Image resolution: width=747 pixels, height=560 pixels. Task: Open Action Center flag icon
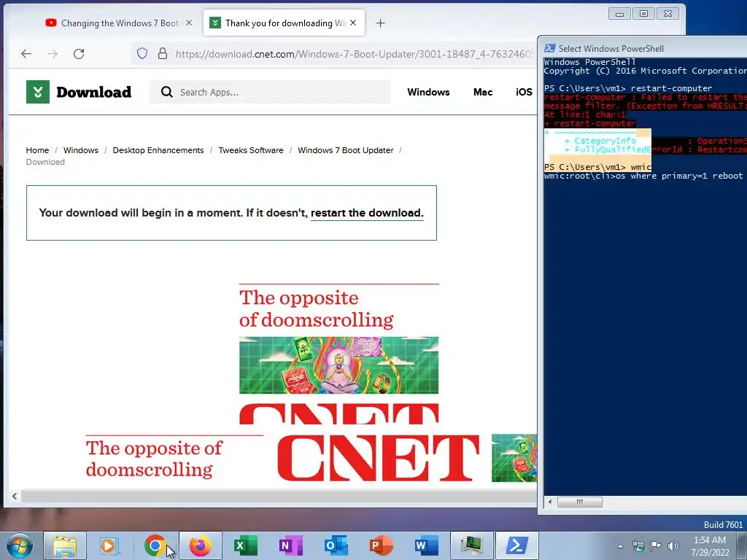[656, 546]
